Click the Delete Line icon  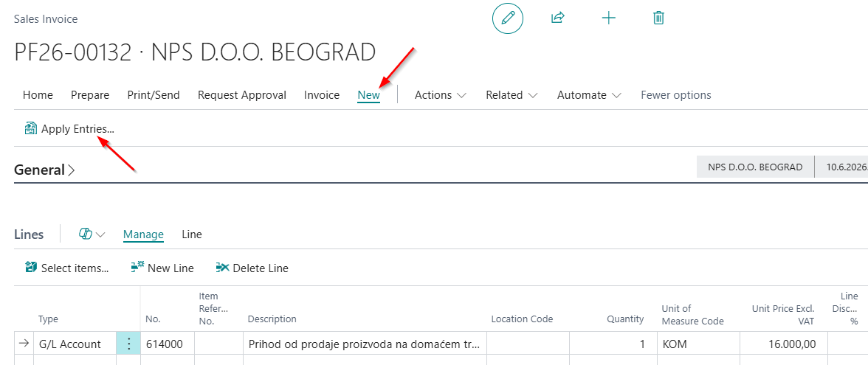(223, 268)
